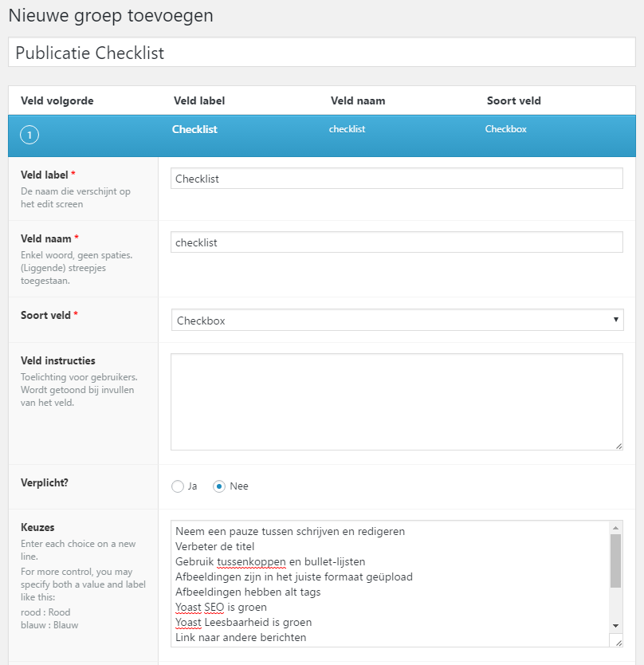Click the Keuzes scrollbar up arrow
Image resolution: width=644 pixels, height=665 pixels.
(x=615, y=528)
